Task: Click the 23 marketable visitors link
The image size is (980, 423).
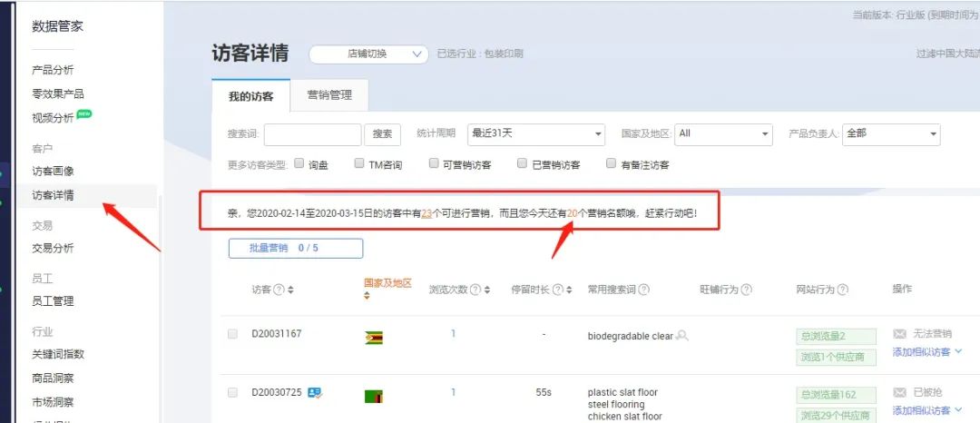Action: (x=426, y=213)
